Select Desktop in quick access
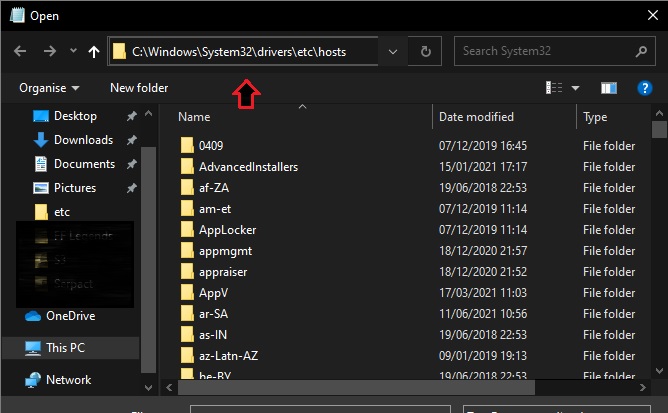Screen dimensions: 668x413 click(75, 116)
